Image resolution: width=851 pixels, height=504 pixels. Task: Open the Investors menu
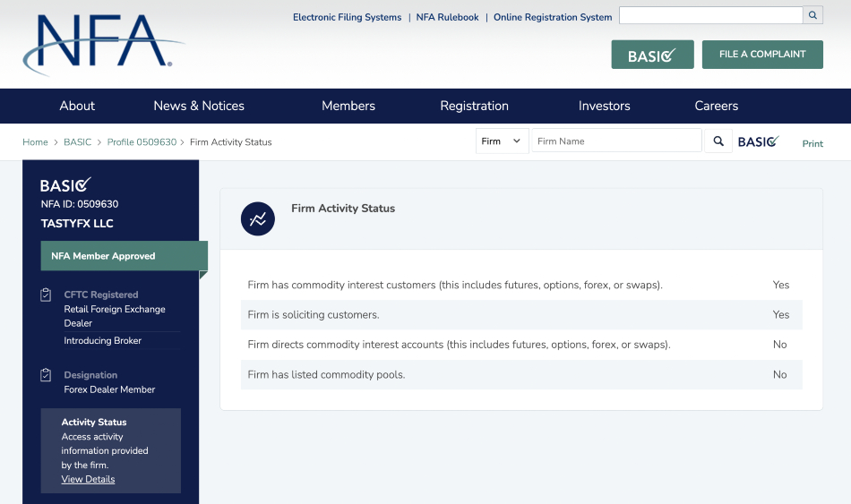[604, 106]
